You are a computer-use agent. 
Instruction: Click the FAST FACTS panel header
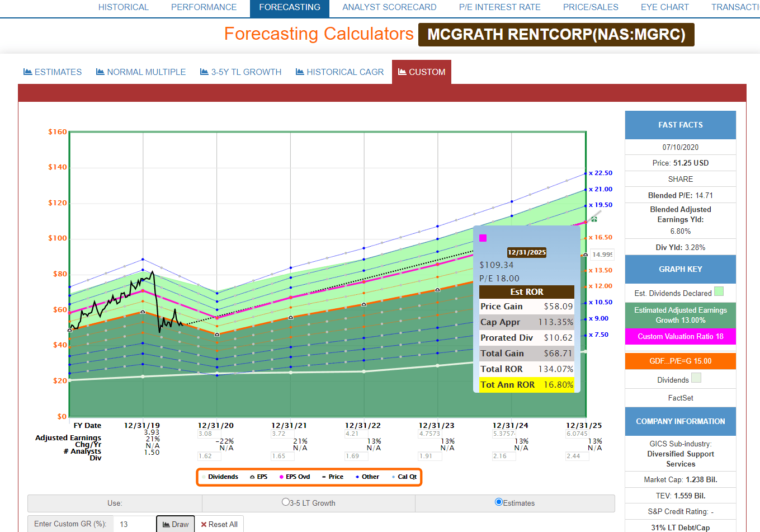tap(681, 125)
